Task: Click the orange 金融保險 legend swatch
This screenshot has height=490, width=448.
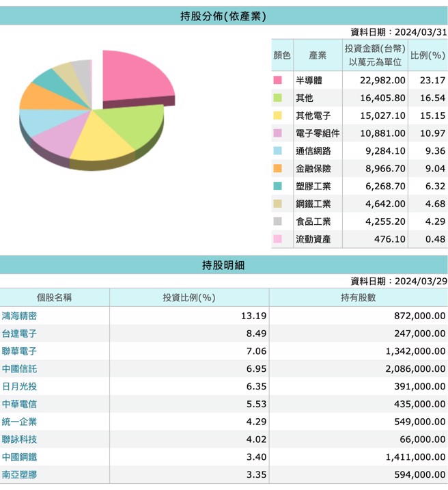Action: [x=277, y=168]
